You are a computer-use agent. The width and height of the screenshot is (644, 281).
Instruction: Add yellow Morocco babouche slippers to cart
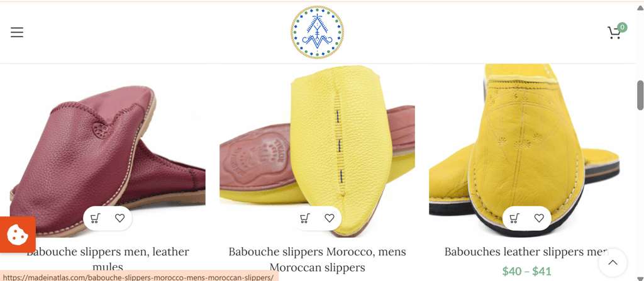point(305,218)
